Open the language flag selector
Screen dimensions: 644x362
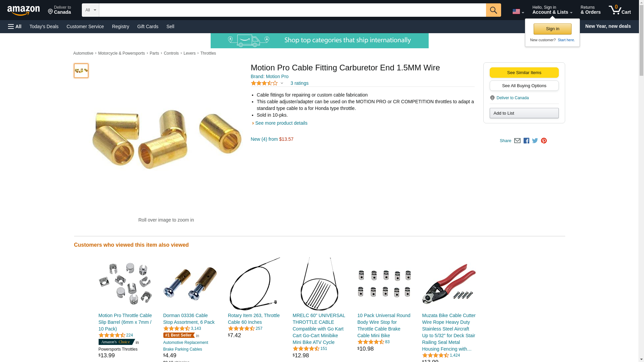coord(518,11)
